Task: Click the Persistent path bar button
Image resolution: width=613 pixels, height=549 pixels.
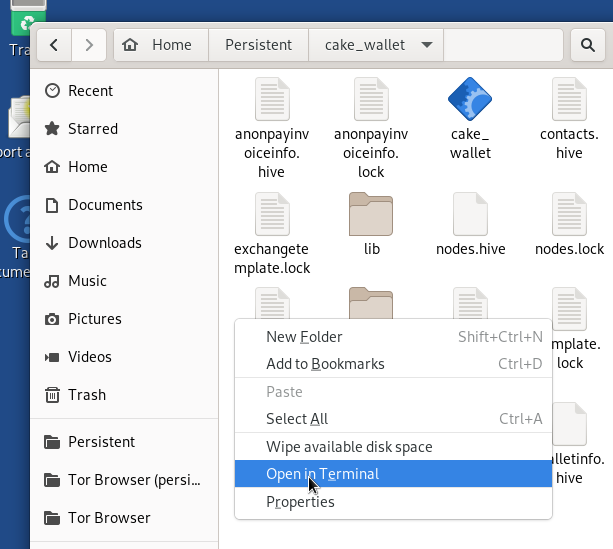Action: [x=258, y=45]
